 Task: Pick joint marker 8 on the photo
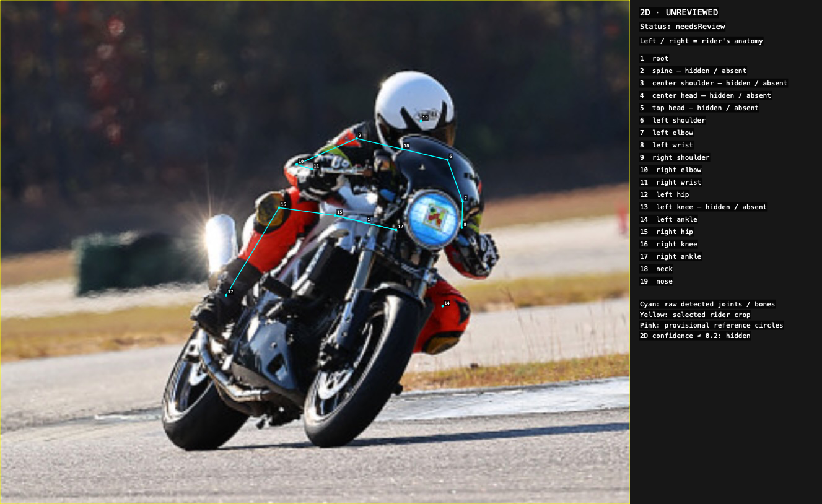coord(461,228)
